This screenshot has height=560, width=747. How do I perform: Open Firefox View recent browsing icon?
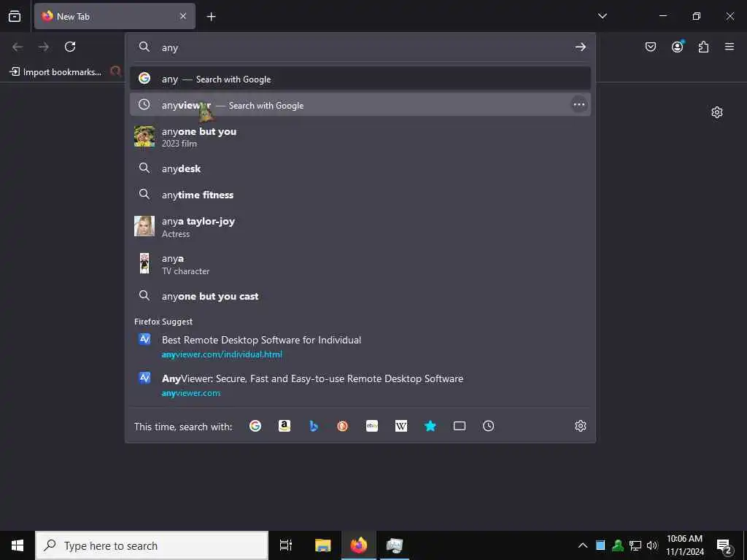click(x=15, y=16)
